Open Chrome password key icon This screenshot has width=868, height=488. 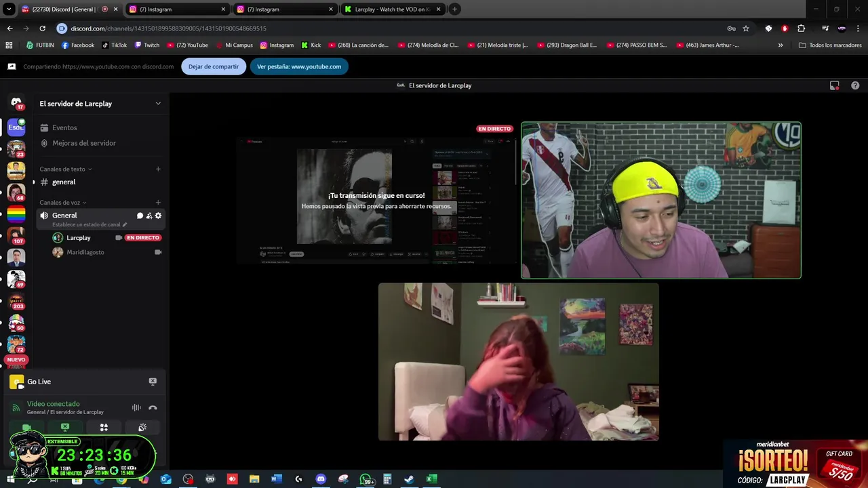coord(731,28)
